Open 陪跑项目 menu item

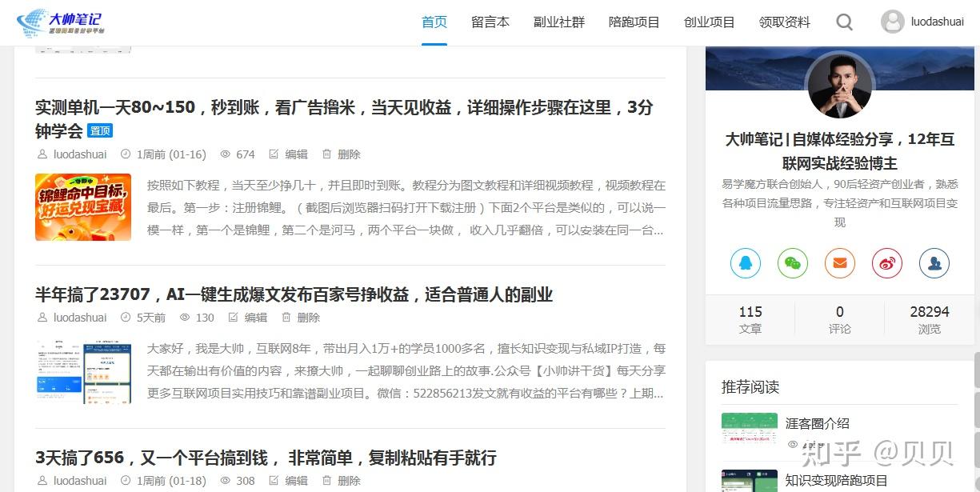coord(634,22)
